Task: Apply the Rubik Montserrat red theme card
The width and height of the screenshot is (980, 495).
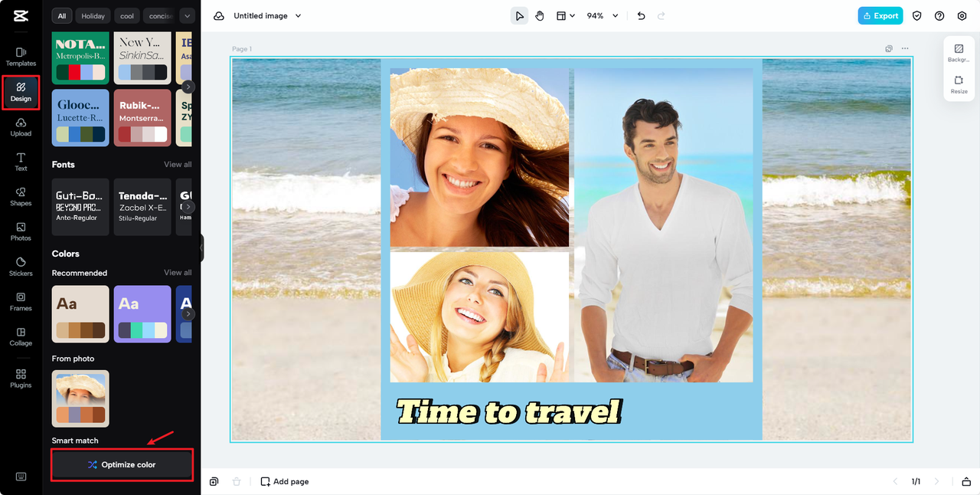Action: tap(142, 117)
